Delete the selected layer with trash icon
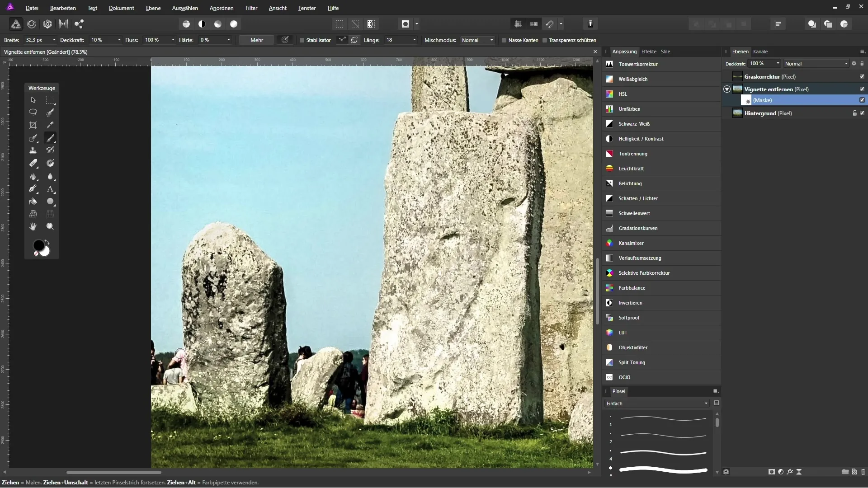The height and width of the screenshot is (488, 868). 863,472
